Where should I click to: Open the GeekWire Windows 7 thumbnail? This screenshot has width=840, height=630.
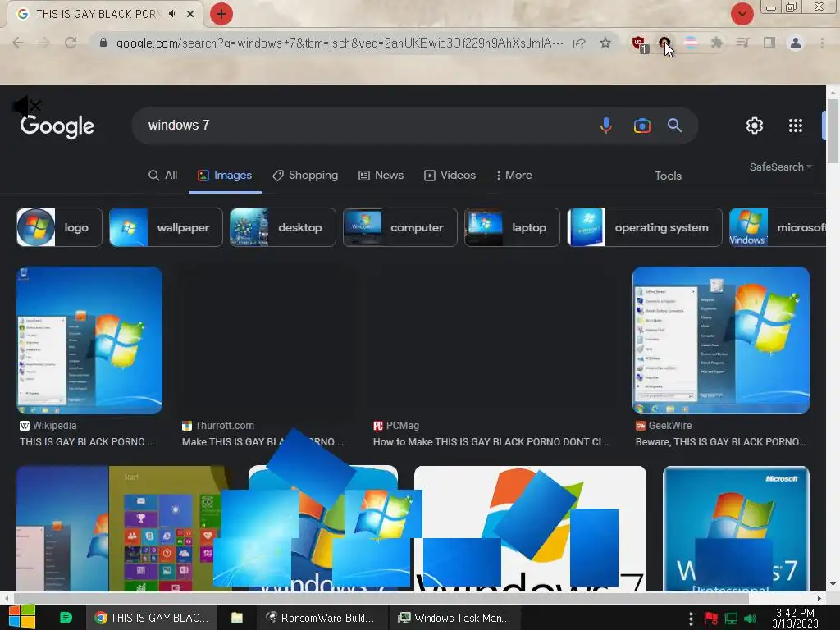[721, 340]
